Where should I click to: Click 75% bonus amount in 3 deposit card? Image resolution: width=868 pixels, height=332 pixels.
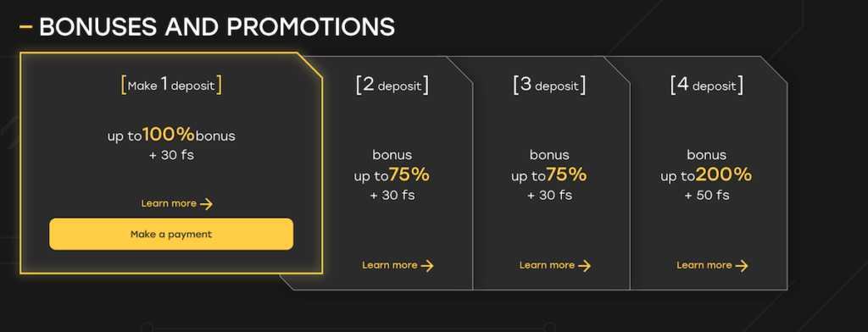pos(566,175)
